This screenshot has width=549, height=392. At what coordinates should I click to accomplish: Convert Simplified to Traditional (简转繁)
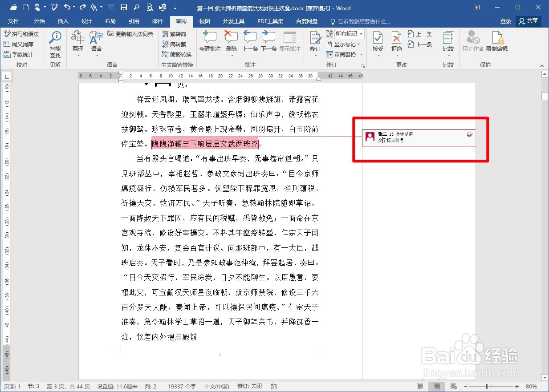click(x=174, y=44)
